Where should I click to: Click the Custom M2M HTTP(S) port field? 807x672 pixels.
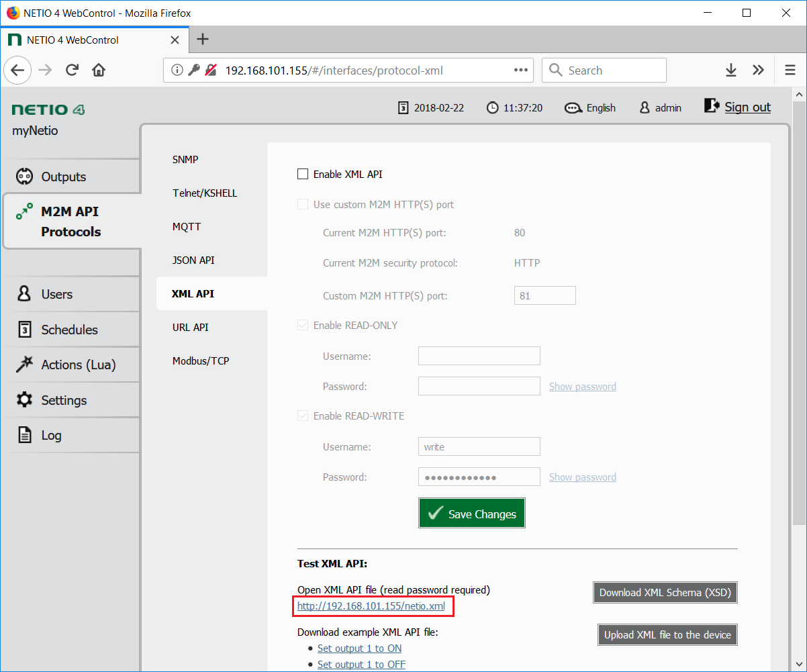tap(545, 295)
